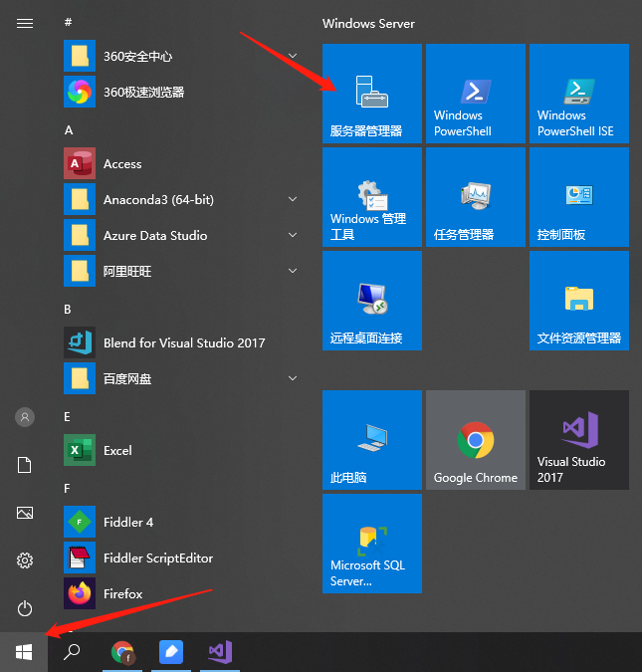Launch the Task Manager (任务管理器) tile
Screen dimensions: 642x672
click(x=476, y=197)
